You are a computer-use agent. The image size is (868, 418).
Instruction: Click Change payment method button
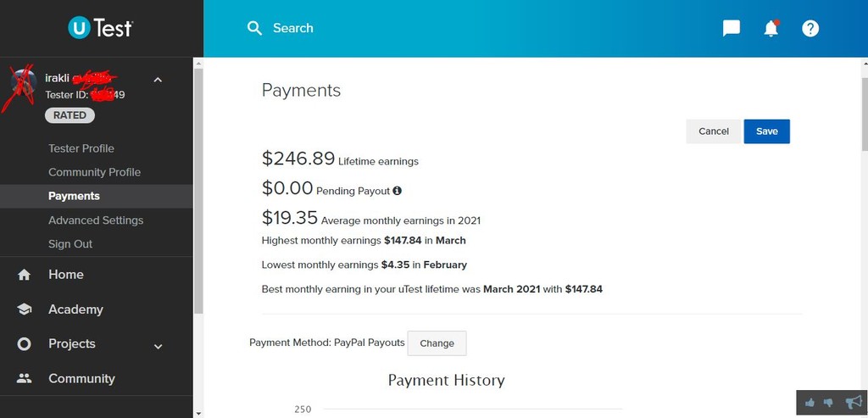(x=437, y=343)
